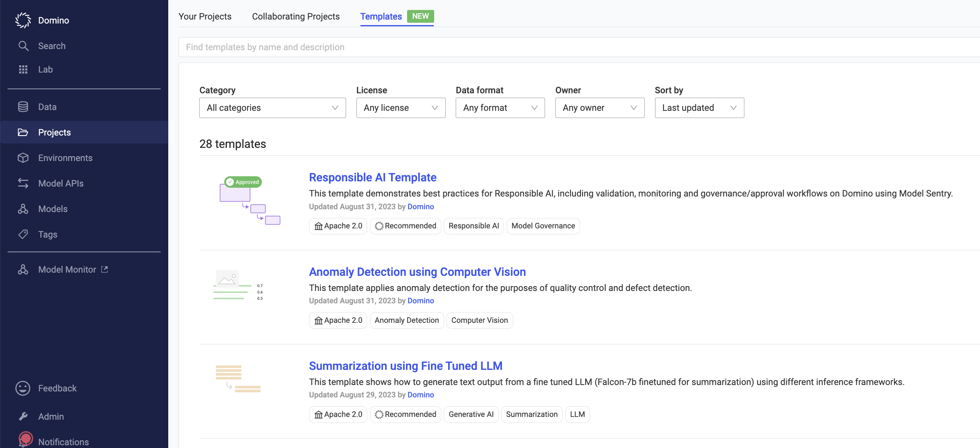Switch to the Your Projects tab
Screen dimensions: 980x448
coord(205,16)
